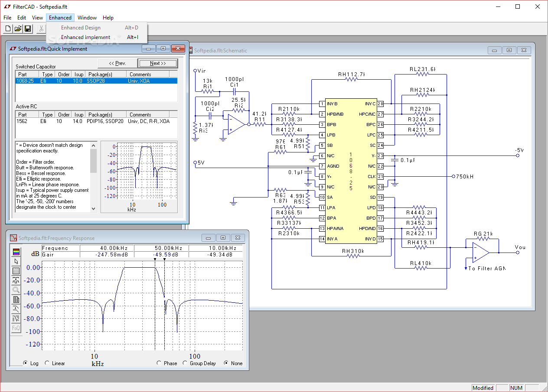
Task: Click the -49.34dB gain value cell
Action: 215,255
